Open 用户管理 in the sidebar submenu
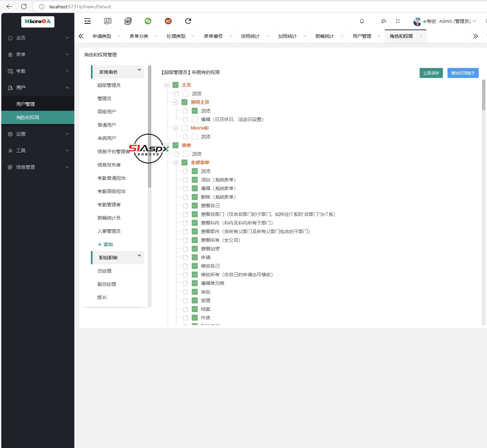The image size is (487, 448). [38, 104]
